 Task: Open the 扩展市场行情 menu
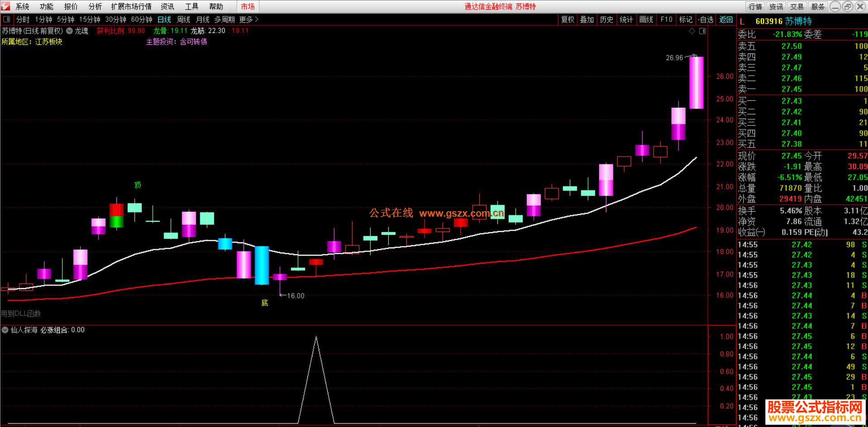[x=131, y=6]
